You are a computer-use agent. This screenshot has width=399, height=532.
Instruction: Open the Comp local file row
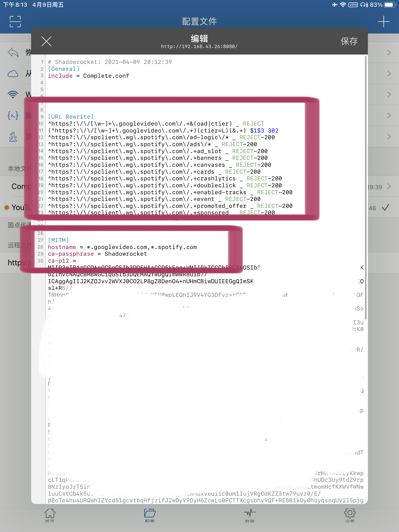coord(199,186)
